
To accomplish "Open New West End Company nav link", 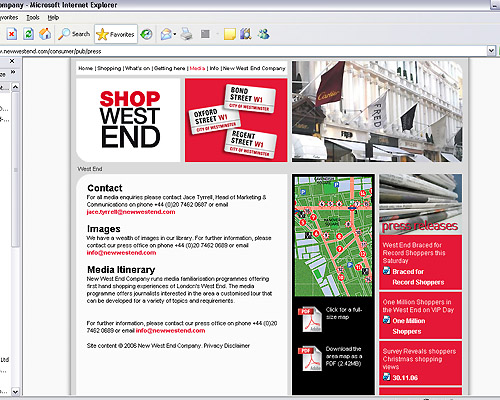I will (x=254, y=68).
